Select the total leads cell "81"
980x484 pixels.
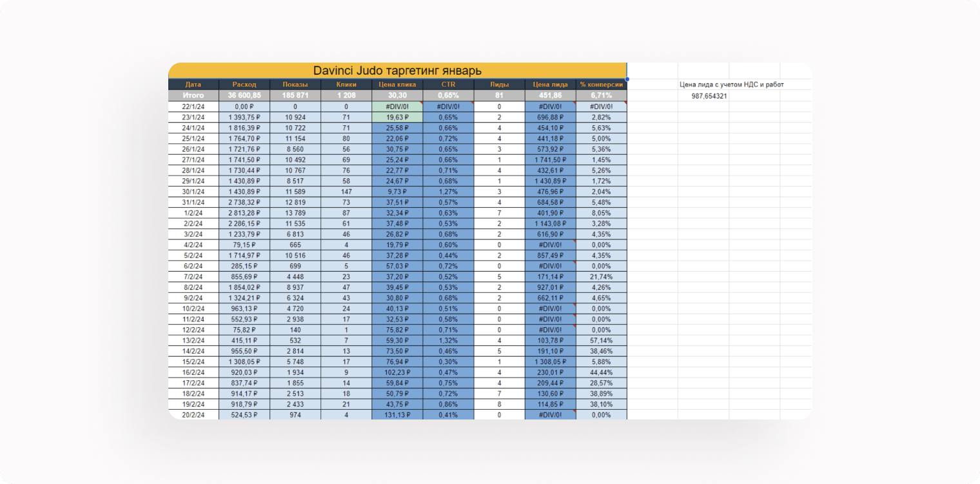[x=500, y=96]
